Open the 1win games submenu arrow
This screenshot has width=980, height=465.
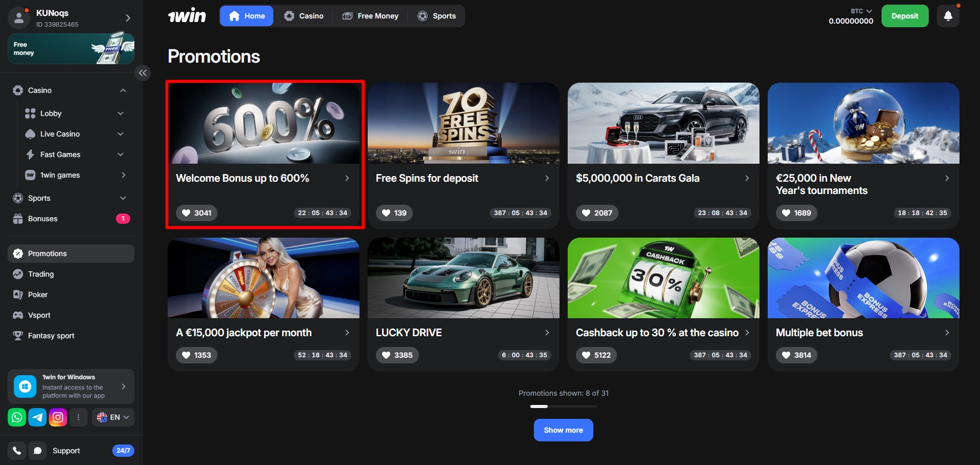click(x=123, y=175)
